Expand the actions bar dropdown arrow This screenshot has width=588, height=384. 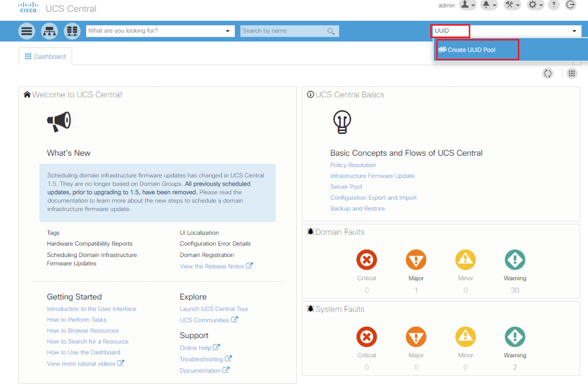(574, 31)
